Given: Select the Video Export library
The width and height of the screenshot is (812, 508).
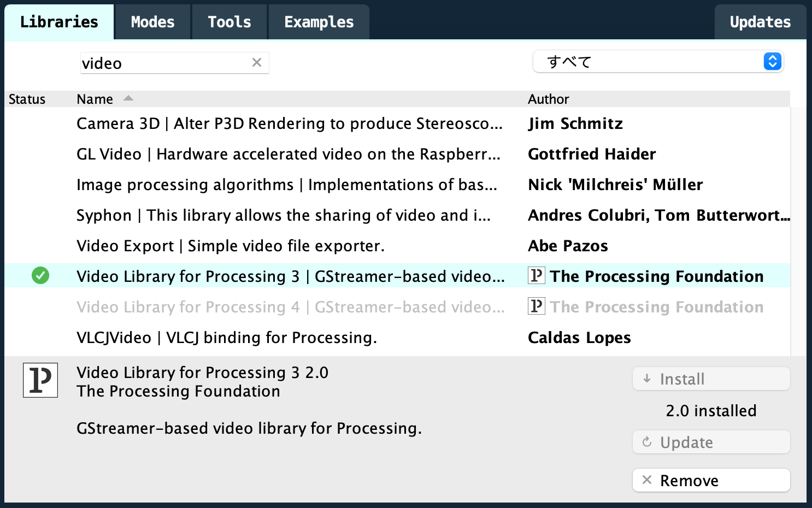Looking at the screenshot, I should point(231,246).
